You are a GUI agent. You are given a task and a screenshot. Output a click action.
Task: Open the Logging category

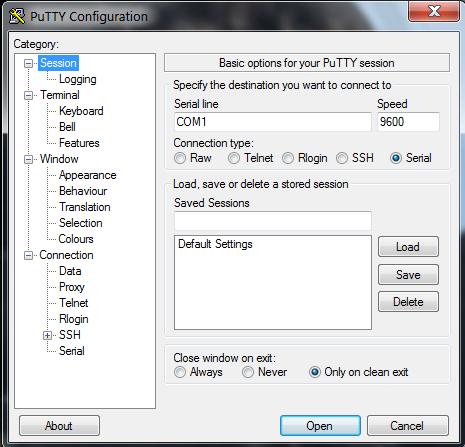(78, 79)
